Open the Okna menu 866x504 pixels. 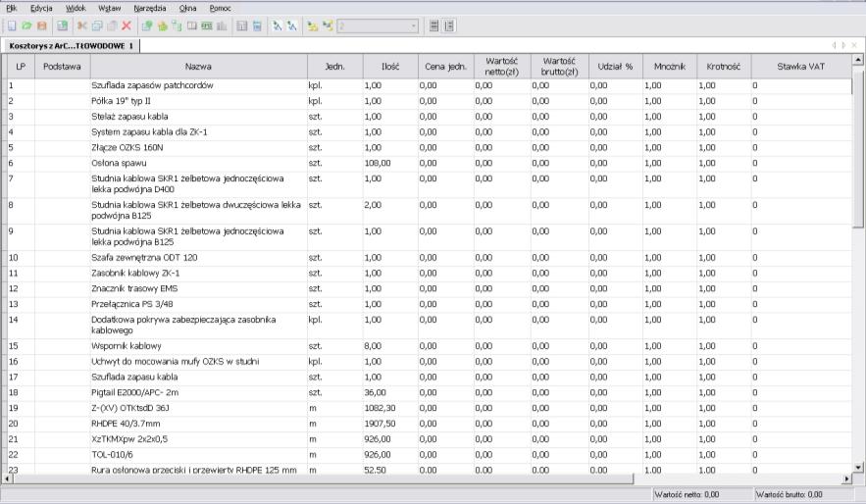pyautogui.click(x=187, y=8)
